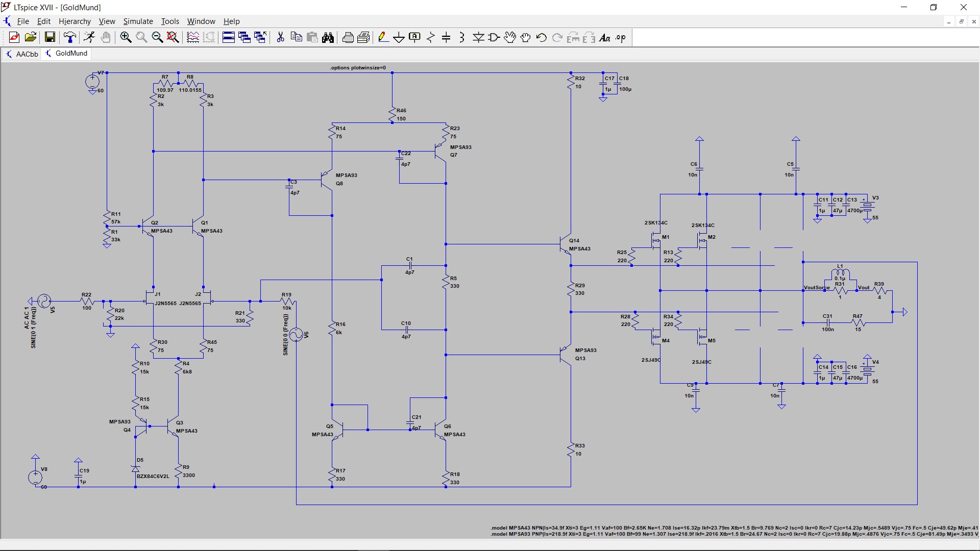Viewport: 980px width, 551px height.
Task: Select the GoldMund tab
Action: (x=67, y=54)
